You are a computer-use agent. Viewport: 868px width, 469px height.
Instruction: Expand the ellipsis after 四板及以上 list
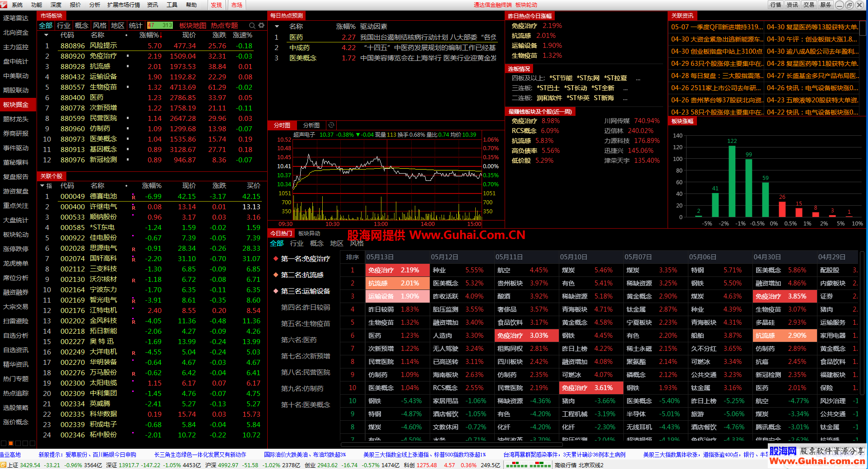click(x=638, y=78)
